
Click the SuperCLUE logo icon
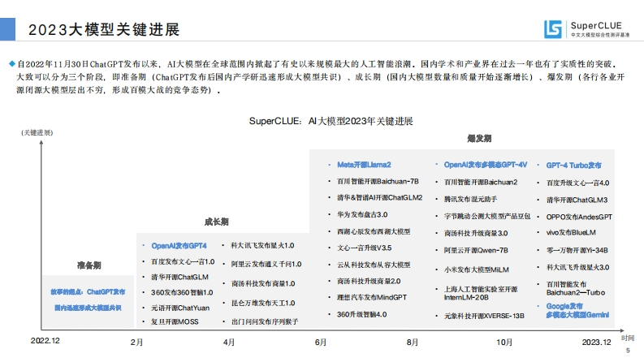click(553, 29)
